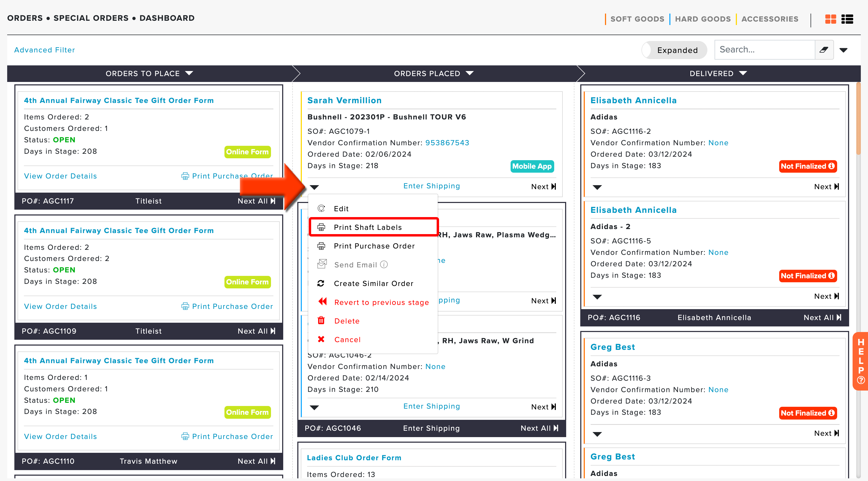This screenshot has height=481, width=868.
Task: Clear search with the eraser icon
Action: [824, 50]
